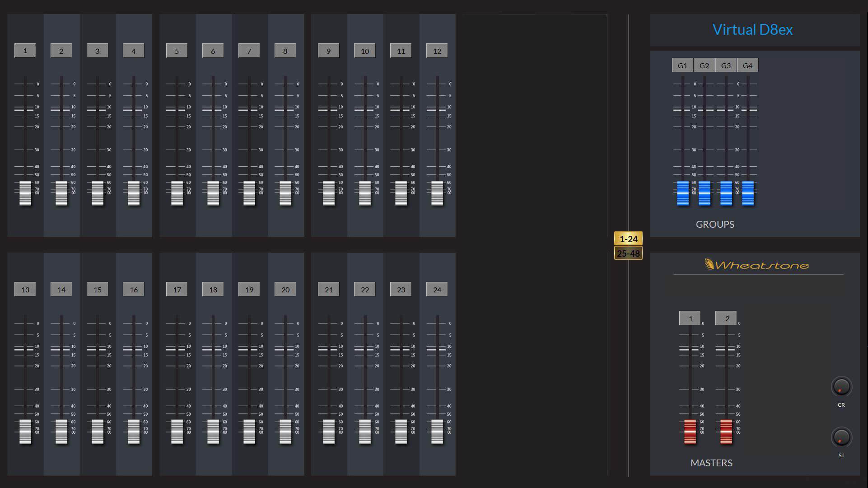Select channel 7 button

pyautogui.click(x=249, y=51)
